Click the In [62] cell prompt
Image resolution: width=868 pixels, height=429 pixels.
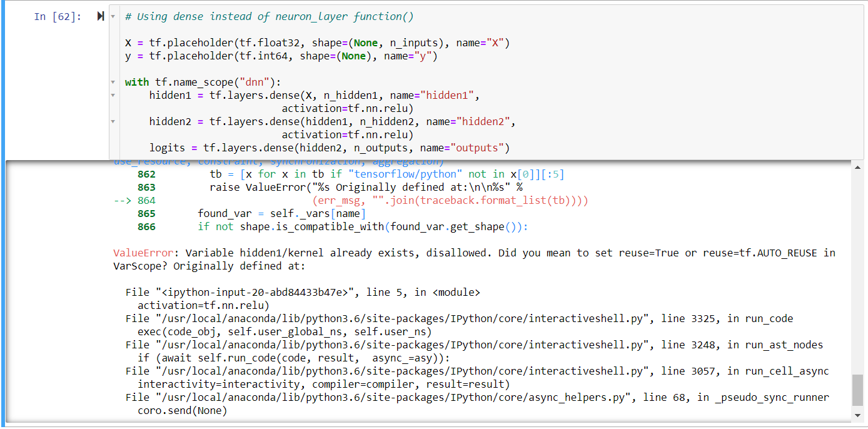pos(58,17)
